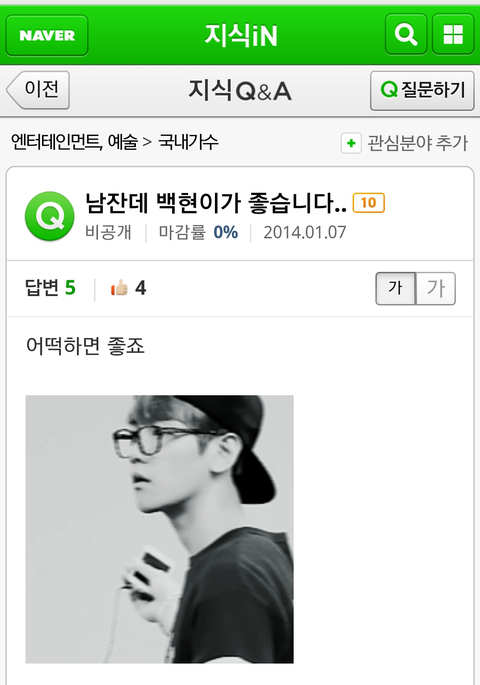The height and width of the screenshot is (685, 480).
Task: Select the smaller 가 font size
Action: point(395,288)
